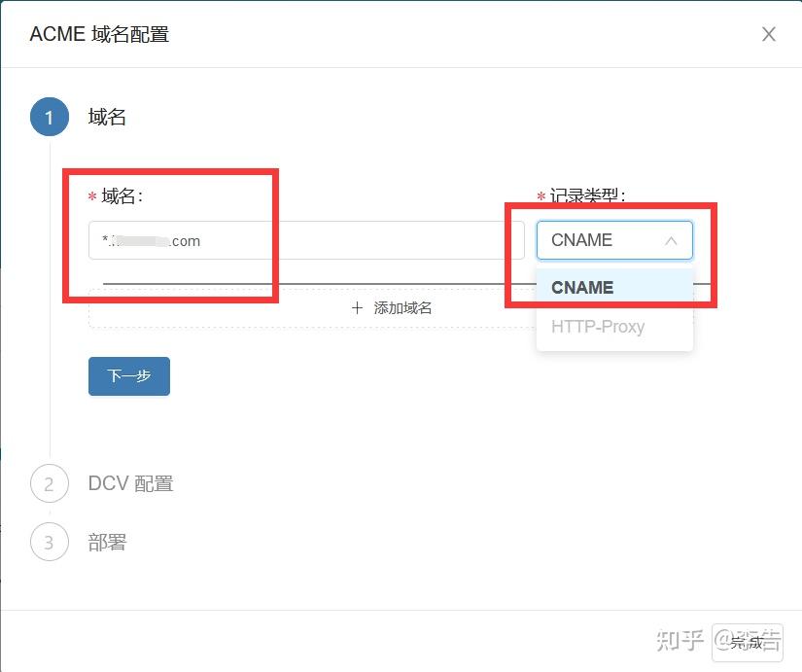Click the X icon to close the dialog

tap(769, 33)
